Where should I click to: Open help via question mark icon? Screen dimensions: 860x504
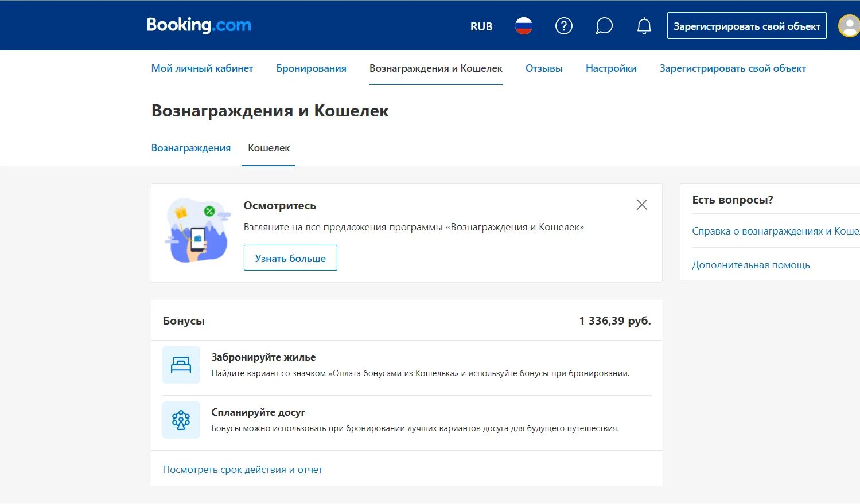(563, 26)
